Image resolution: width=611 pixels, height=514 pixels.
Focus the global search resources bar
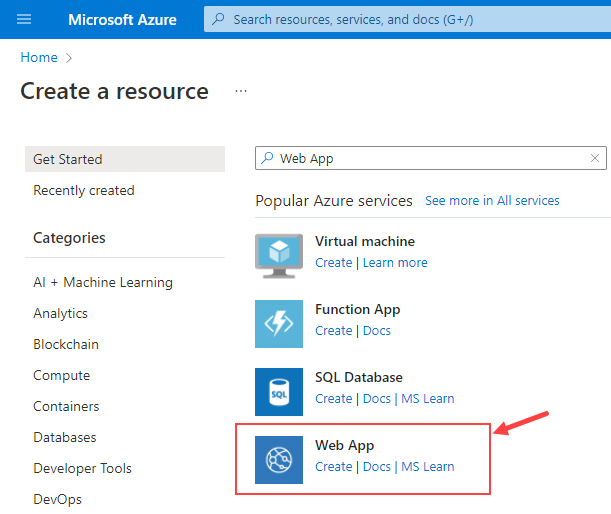[407, 19]
